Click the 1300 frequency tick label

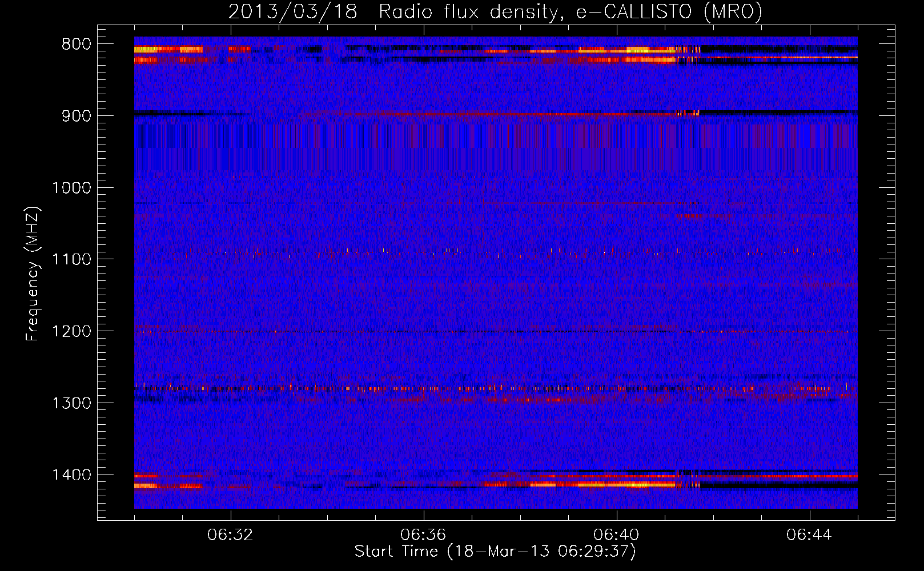71,403
